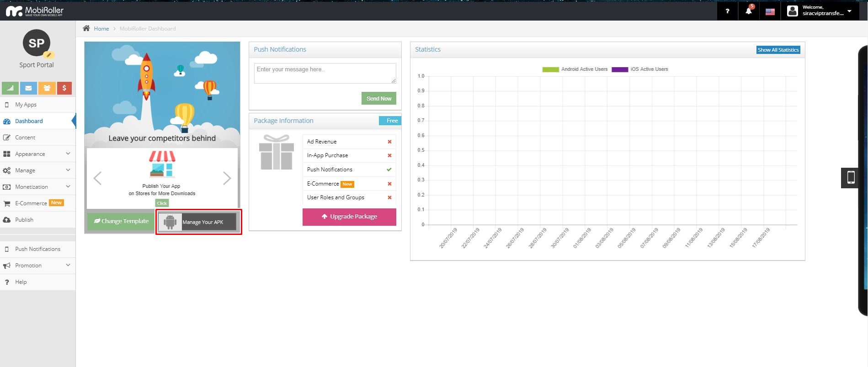Click the gift box package icon
This screenshot has height=367, width=868.
click(x=276, y=152)
